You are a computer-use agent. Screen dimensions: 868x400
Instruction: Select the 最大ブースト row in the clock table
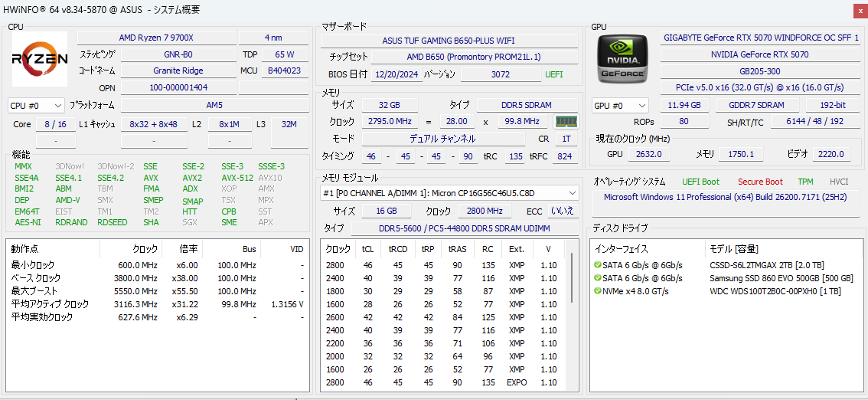coord(32,291)
